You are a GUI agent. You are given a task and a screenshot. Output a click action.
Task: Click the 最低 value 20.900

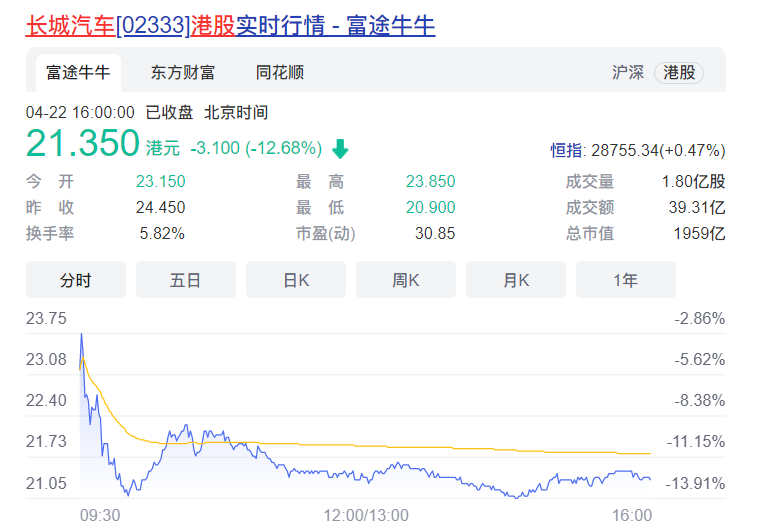click(x=430, y=208)
